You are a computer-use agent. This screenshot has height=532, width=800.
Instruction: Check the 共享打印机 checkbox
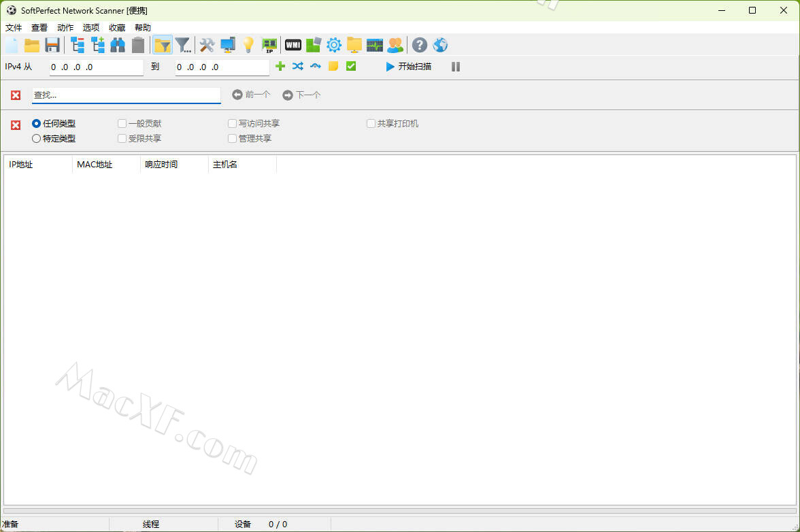[371, 123]
